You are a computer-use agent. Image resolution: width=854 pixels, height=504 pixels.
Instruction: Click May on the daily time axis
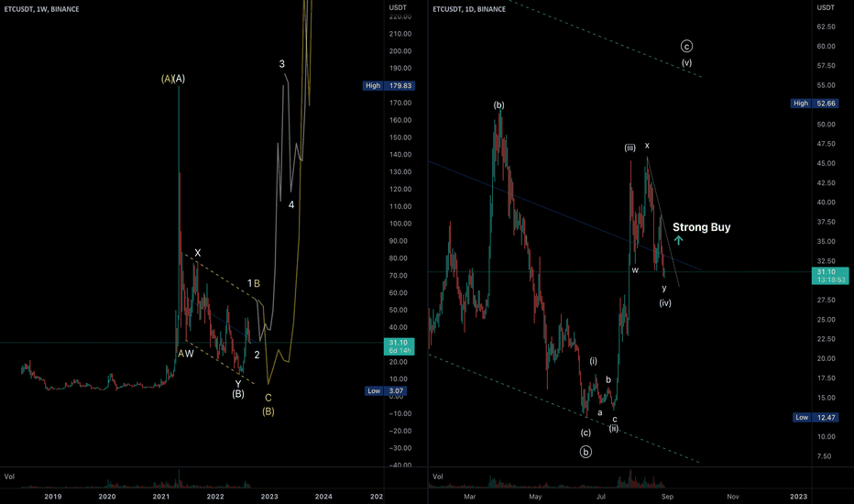[535, 497]
